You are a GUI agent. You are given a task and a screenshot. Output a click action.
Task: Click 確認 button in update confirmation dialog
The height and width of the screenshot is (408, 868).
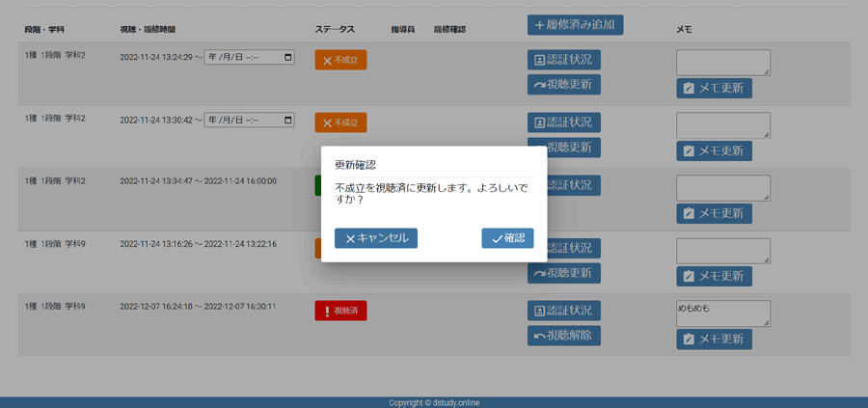coord(507,238)
